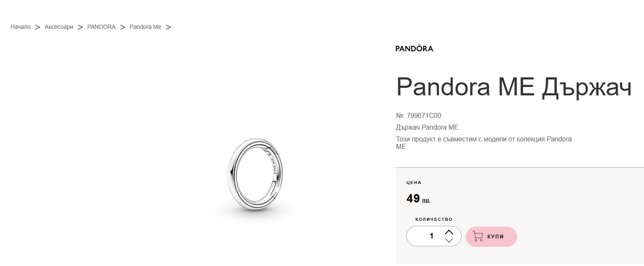
Task: Click the КОЛИЧЕСТВО label
Action: (434, 220)
